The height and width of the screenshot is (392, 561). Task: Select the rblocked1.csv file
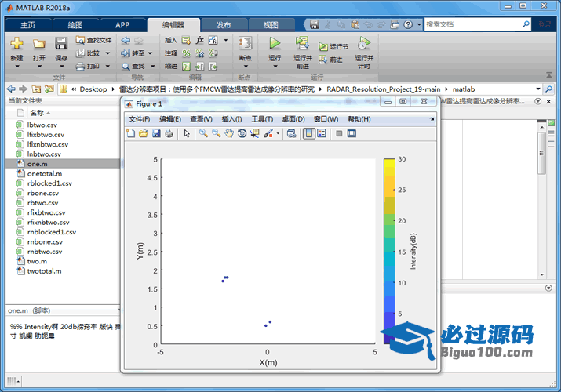pos(49,183)
